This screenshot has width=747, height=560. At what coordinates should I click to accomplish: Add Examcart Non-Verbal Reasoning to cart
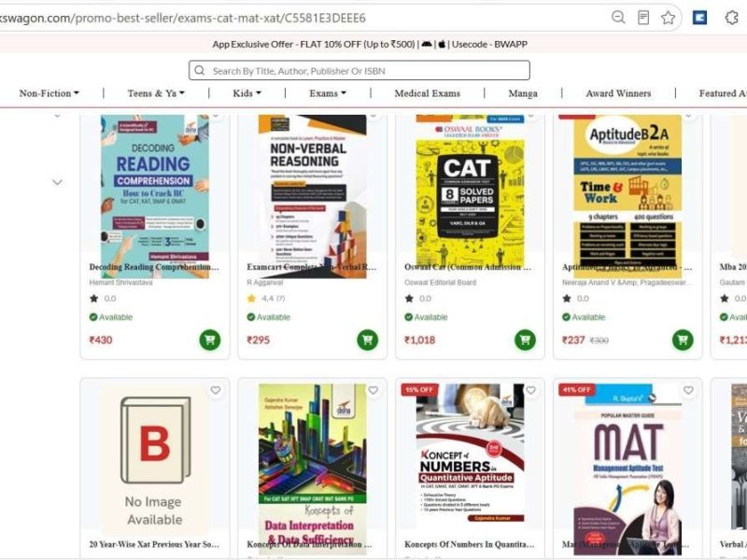pyautogui.click(x=367, y=340)
